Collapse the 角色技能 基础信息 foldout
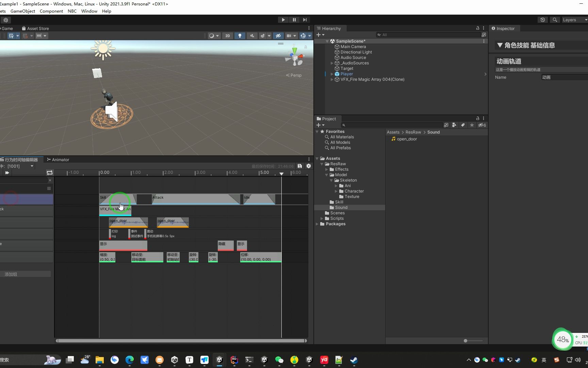Image resolution: width=588 pixels, height=368 pixels. tap(500, 45)
